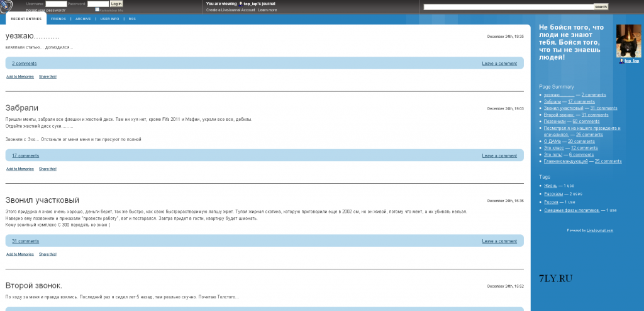Viewport: 644px width, 311px height.
Task: Click Forgot your password link
Action: [46, 10]
